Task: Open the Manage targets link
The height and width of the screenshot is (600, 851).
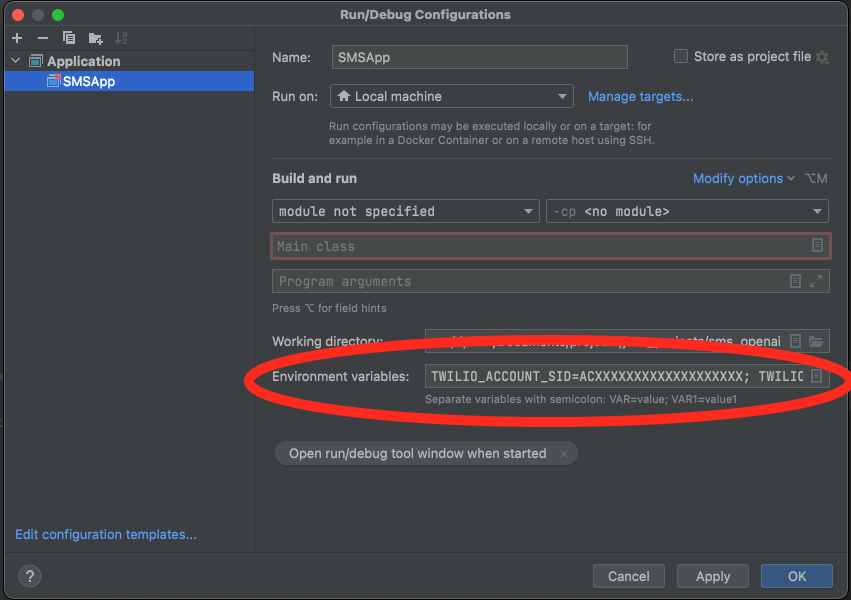Action: 640,96
